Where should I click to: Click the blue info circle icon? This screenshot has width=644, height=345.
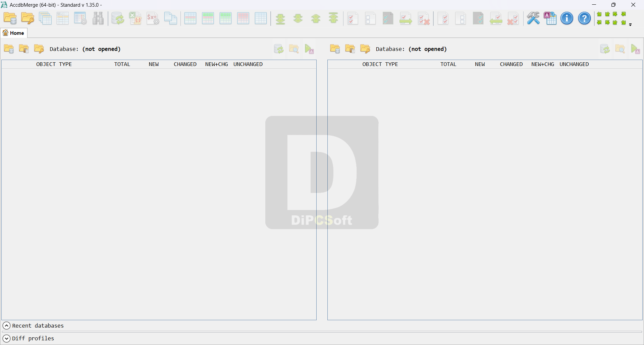(567, 18)
